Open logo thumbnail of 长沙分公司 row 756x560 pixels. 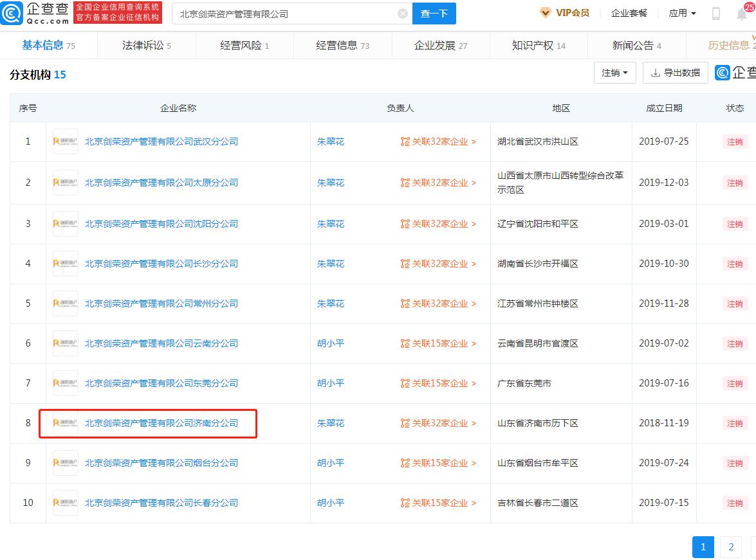point(65,264)
